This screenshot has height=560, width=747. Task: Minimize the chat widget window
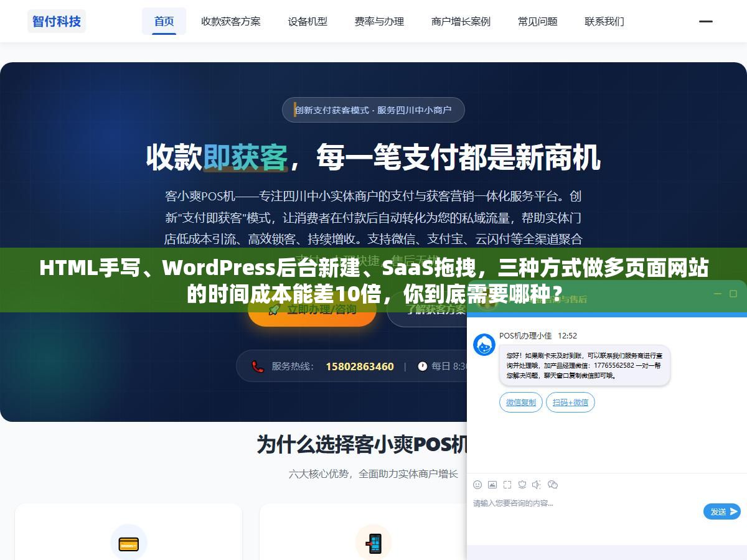pyautogui.click(x=717, y=294)
